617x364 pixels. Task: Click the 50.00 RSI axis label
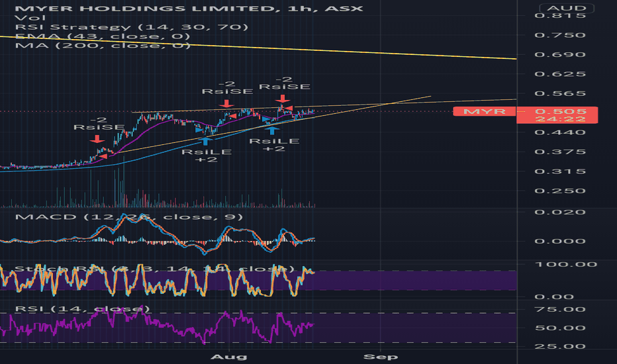coord(560,328)
